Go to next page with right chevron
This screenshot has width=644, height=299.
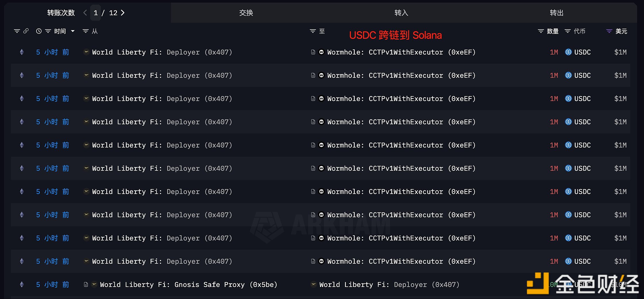point(123,13)
